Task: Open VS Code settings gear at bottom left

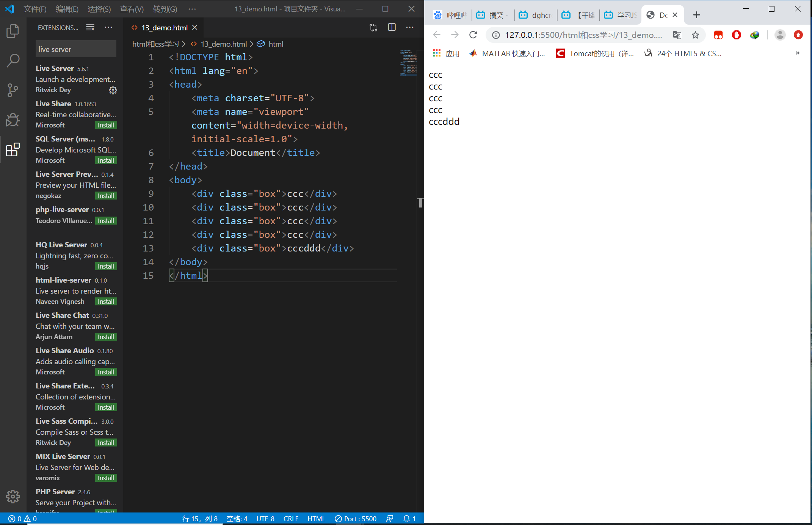Action: point(13,497)
